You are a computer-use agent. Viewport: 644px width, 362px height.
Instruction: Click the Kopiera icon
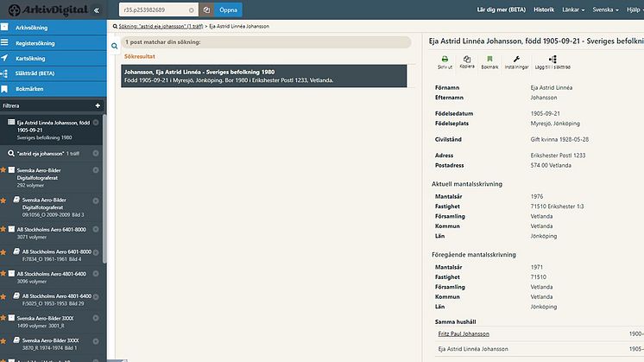(467, 62)
